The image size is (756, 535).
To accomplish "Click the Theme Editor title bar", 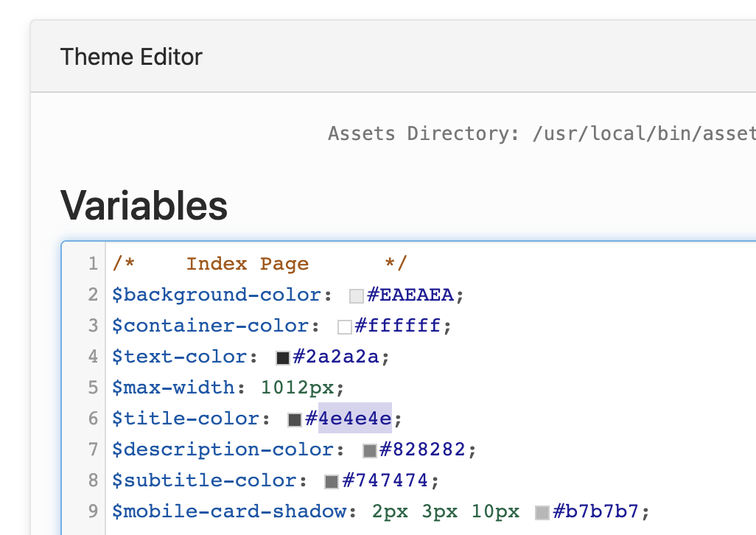I will click(131, 56).
